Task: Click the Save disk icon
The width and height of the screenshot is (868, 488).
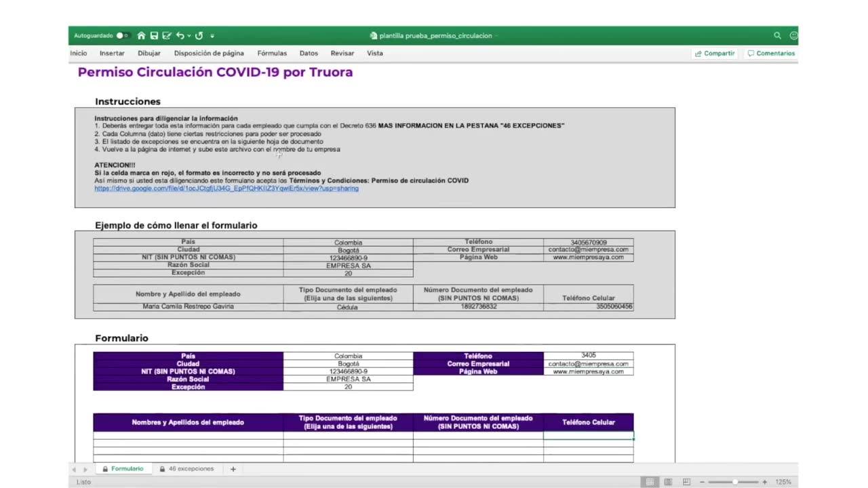Action: [154, 35]
